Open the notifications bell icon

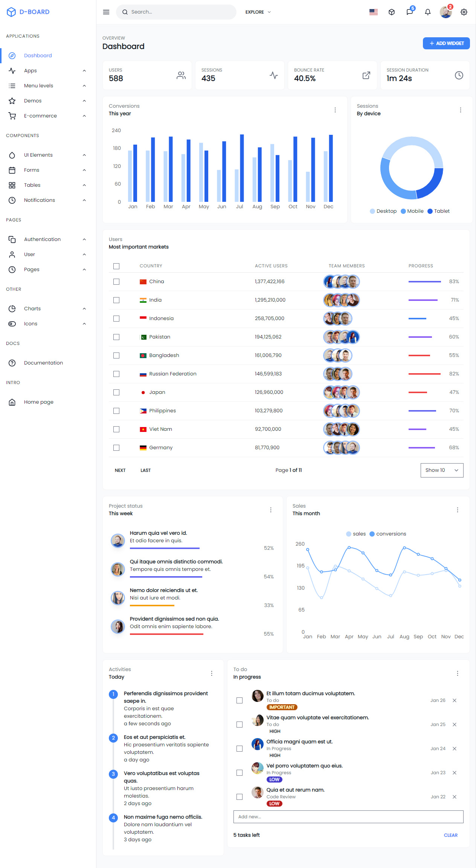(428, 12)
